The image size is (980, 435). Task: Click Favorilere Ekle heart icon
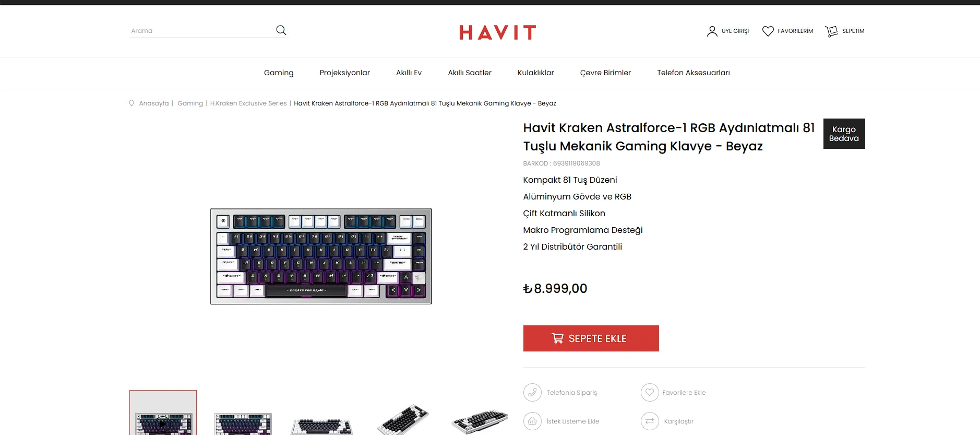[650, 393]
